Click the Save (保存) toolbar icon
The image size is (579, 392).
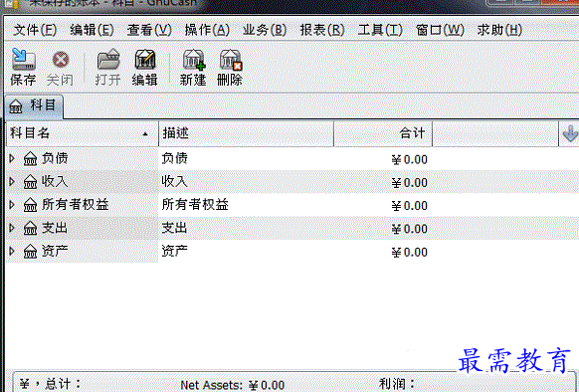23,59
